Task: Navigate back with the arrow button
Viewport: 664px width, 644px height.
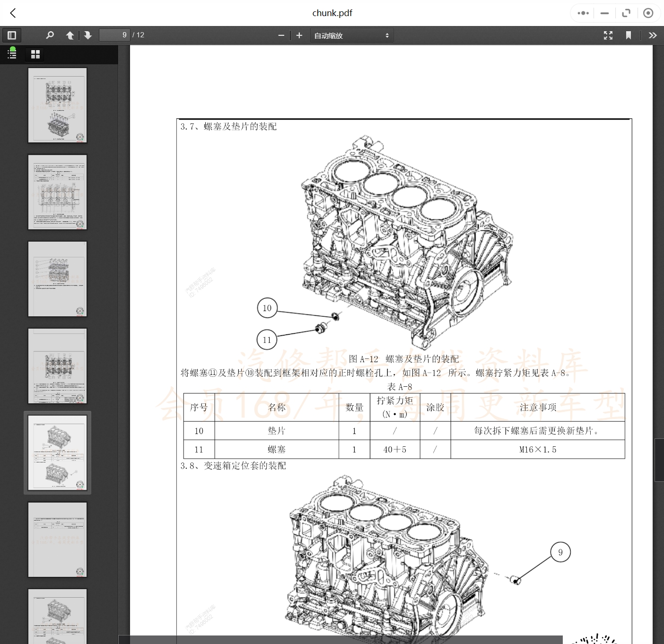Action: coord(12,13)
